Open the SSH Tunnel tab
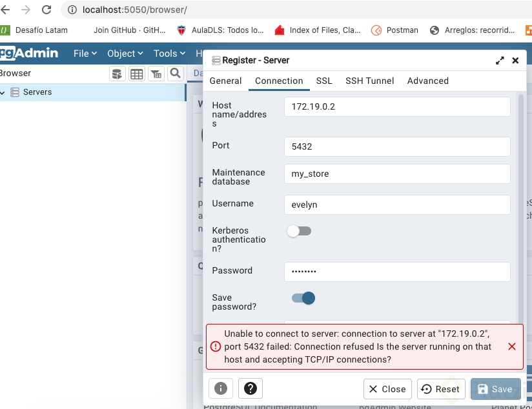The height and width of the screenshot is (409, 532). tap(369, 81)
